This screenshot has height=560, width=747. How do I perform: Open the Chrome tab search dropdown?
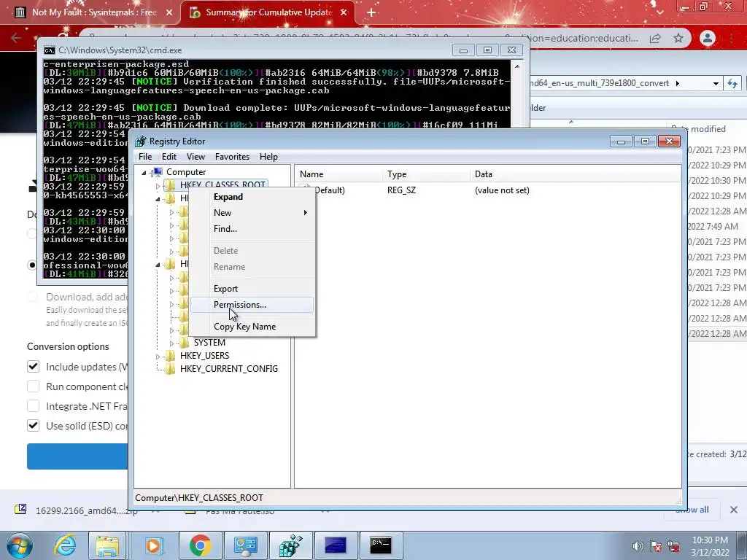click(659, 13)
